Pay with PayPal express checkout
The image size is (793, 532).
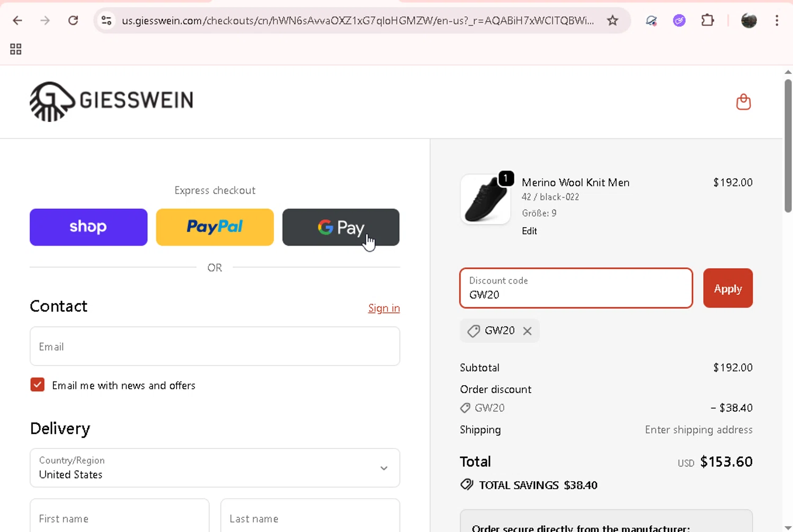coord(215,227)
